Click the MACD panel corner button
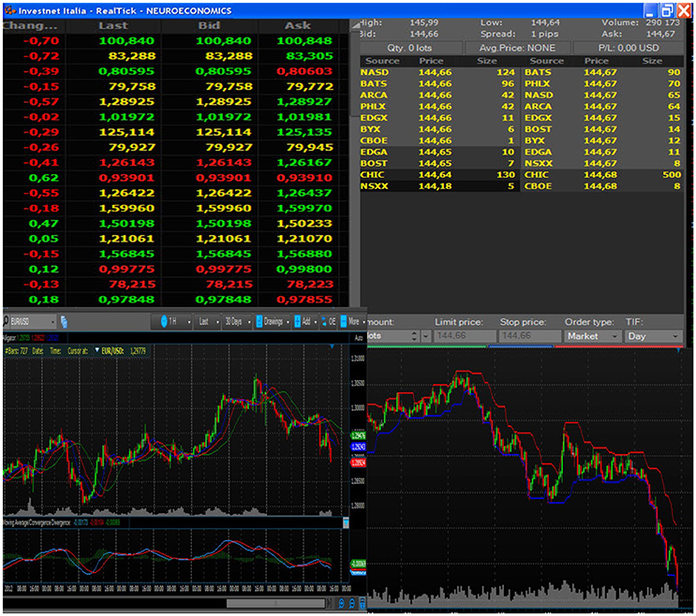This screenshot has width=696, height=616. pos(346,523)
